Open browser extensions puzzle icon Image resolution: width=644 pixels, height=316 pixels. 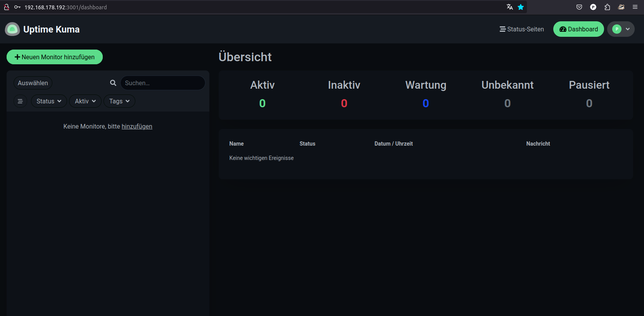tap(607, 7)
